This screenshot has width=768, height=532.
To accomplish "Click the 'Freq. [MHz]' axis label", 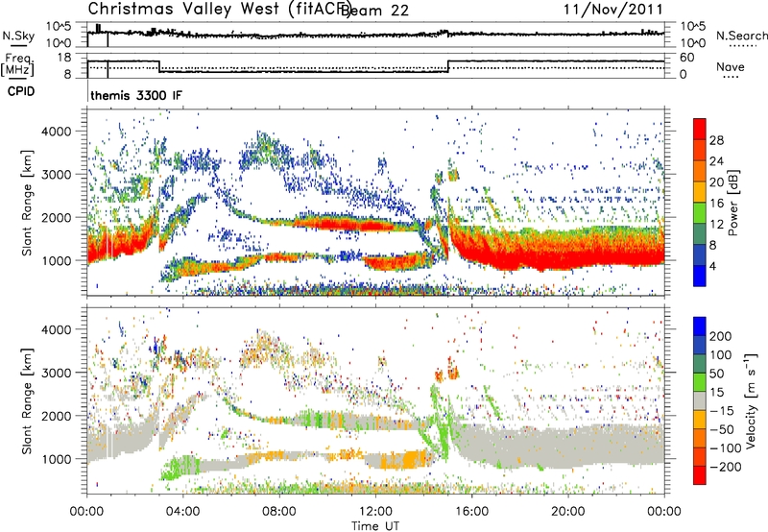I will tap(17, 65).
